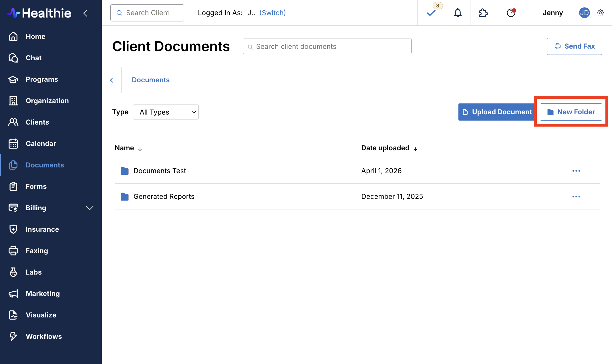Open Faxing from the sidebar
The width and height of the screenshot is (612, 364).
pyautogui.click(x=37, y=251)
